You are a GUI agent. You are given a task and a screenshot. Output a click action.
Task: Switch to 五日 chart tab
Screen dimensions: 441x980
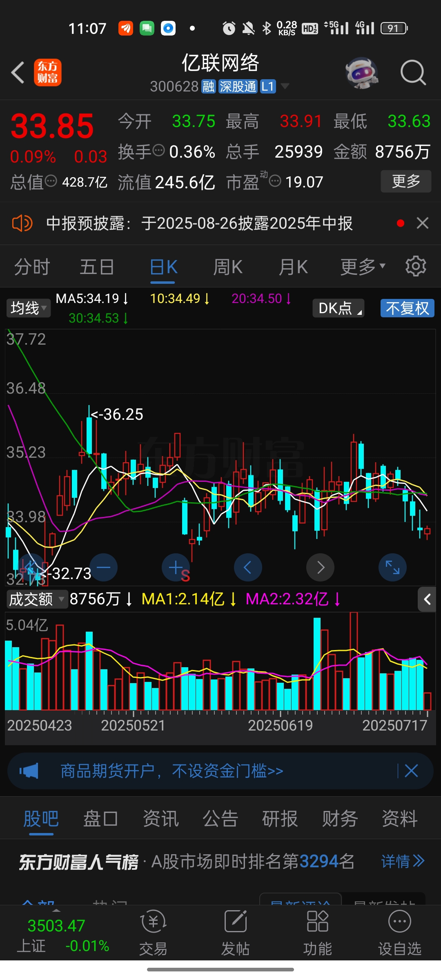97,267
